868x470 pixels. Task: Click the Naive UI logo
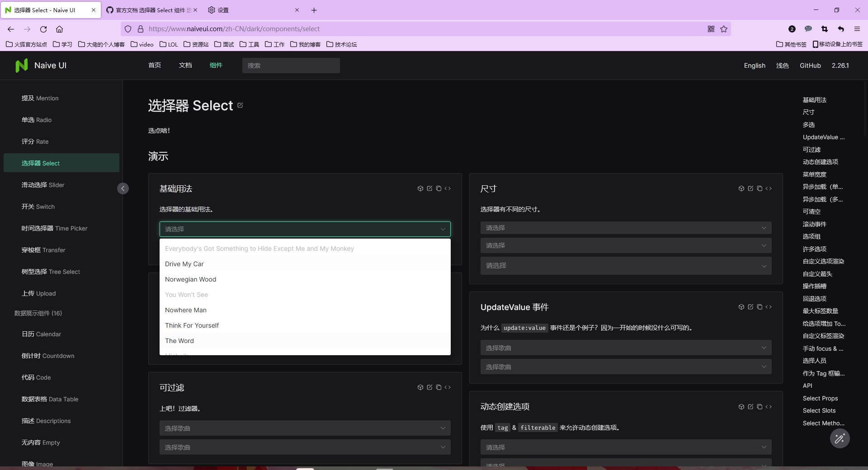41,65
